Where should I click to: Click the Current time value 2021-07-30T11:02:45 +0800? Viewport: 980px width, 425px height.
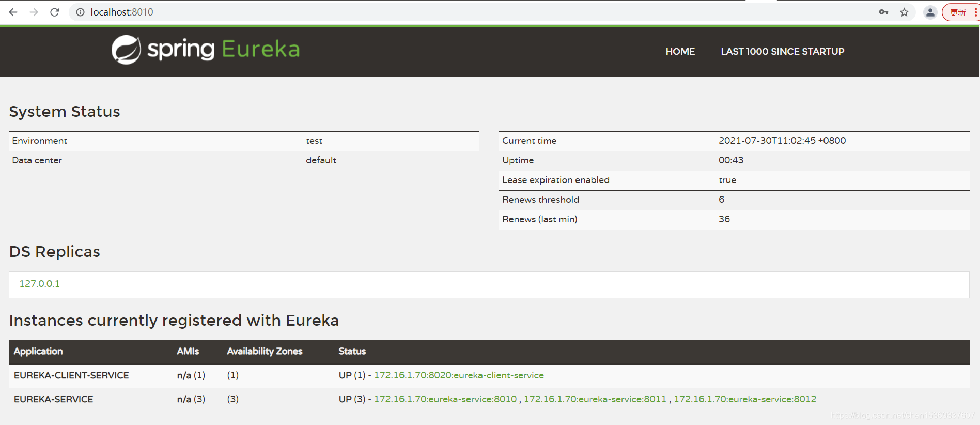(782, 141)
